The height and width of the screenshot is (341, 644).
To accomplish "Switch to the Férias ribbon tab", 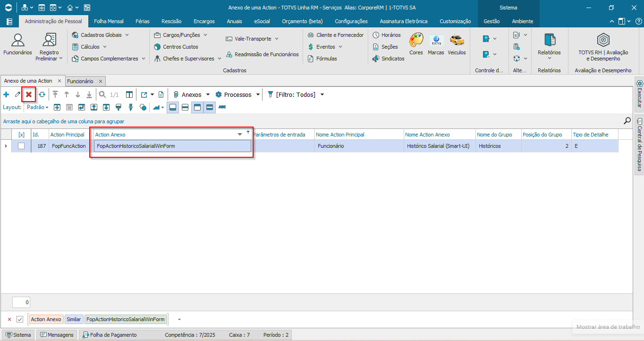I will click(x=143, y=21).
